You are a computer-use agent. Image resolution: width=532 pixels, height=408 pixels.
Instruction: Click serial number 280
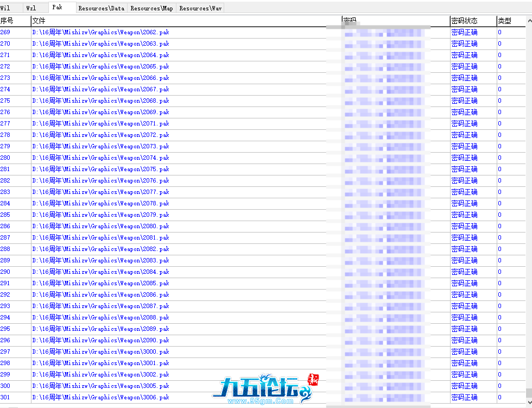pyautogui.click(x=5, y=158)
